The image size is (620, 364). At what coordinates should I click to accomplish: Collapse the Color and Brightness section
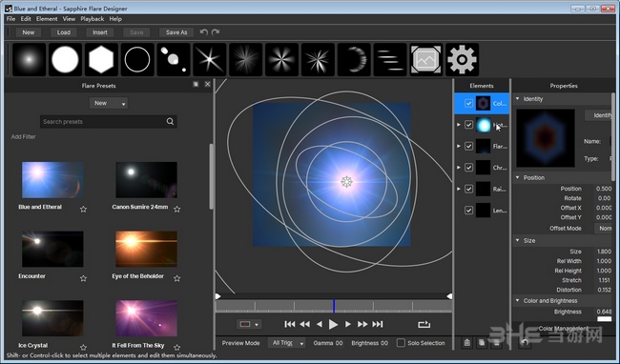pos(518,300)
